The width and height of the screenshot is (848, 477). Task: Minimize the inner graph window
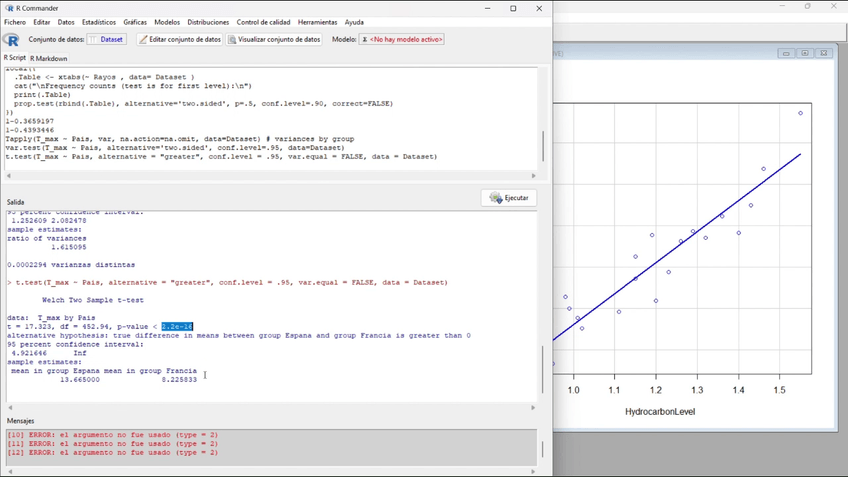coord(786,54)
